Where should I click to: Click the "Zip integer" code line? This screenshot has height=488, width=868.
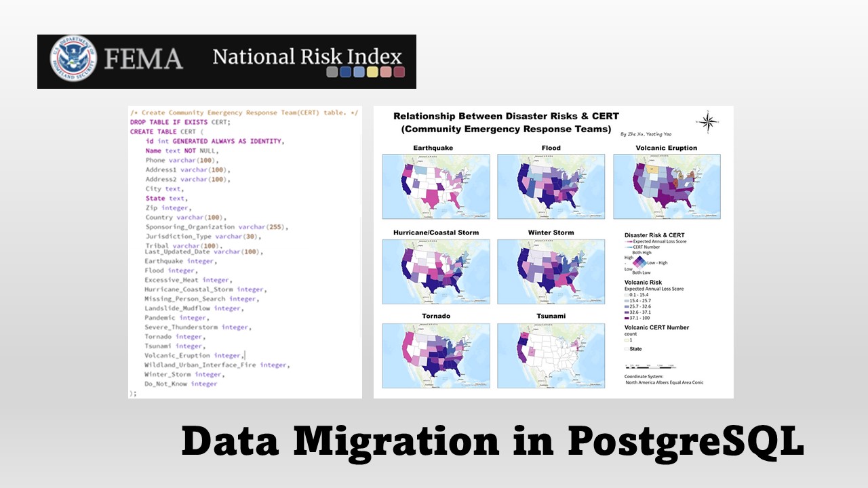point(167,208)
